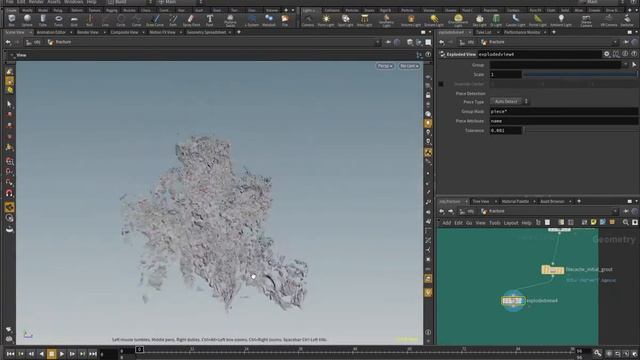Select the L-System shelf tool

click(252, 20)
